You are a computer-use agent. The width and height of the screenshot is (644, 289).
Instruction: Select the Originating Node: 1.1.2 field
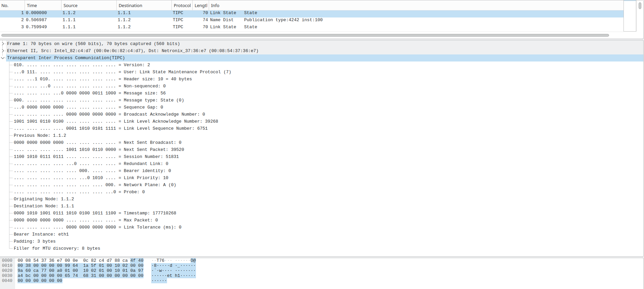(44, 199)
